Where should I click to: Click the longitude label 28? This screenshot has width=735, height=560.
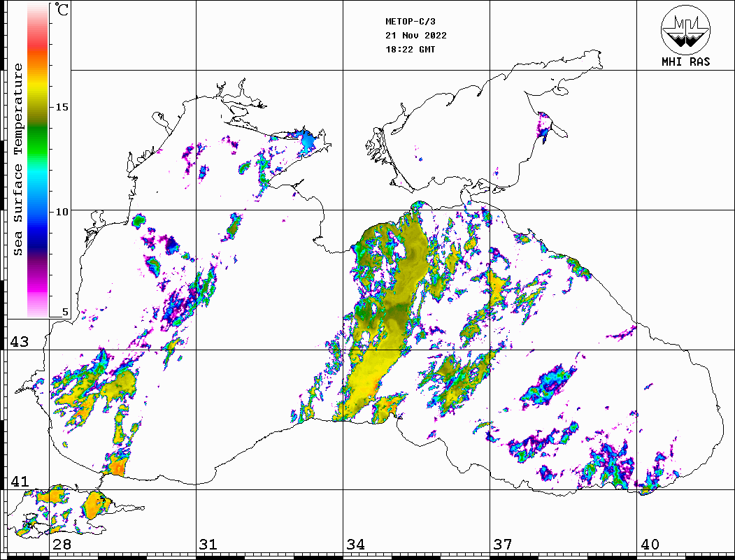pos(62,544)
